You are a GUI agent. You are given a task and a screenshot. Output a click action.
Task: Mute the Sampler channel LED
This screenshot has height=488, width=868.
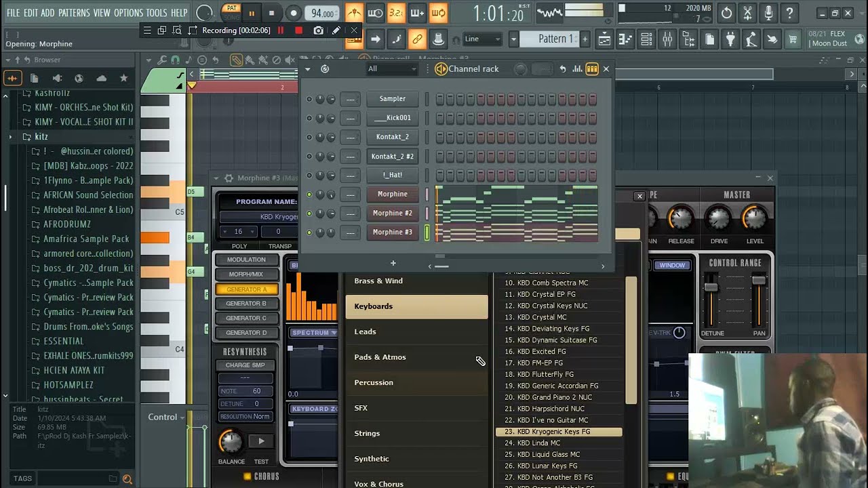click(x=309, y=99)
